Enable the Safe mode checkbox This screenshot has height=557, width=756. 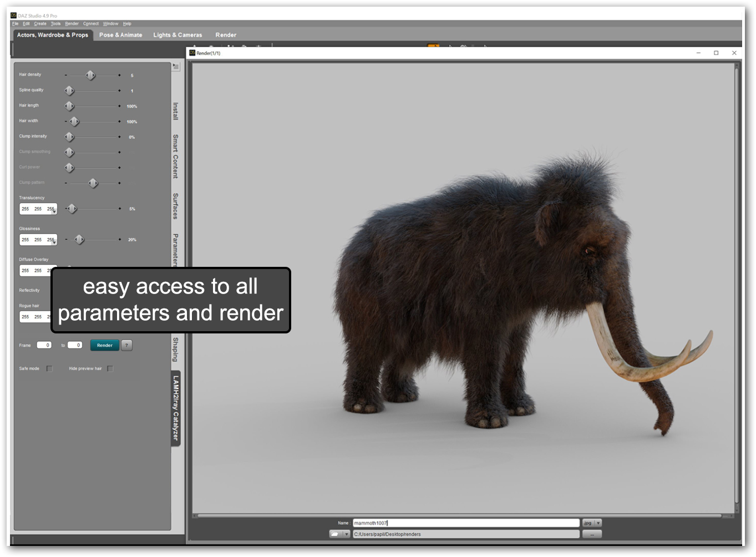49,368
